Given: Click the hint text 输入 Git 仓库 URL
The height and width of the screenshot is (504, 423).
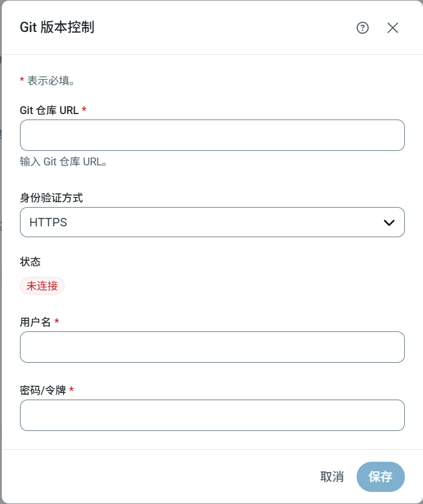Looking at the screenshot, I should [x=63, y=162].
